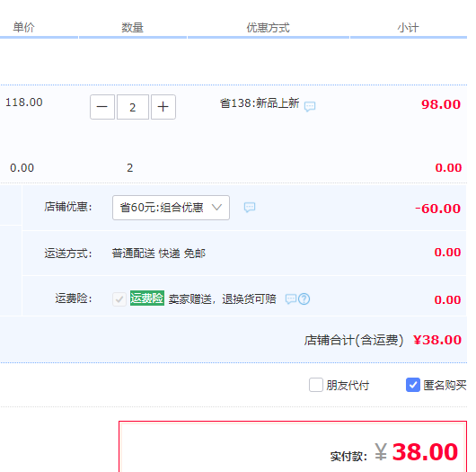Click chat bubble icon in 运费险 row
476x472 pixels.
click(290, 299)
